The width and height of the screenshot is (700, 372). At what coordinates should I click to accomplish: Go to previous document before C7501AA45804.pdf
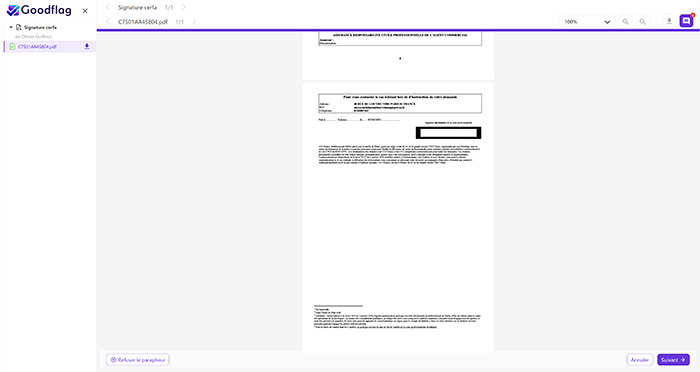(x=108, y=21)
